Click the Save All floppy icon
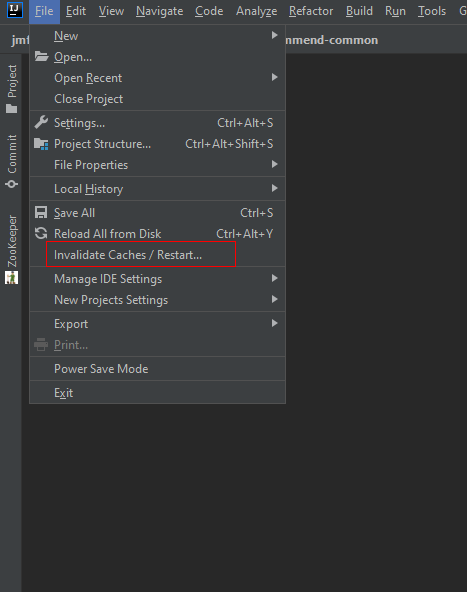Viewport: 467px width, 592px height. point(41,213)
